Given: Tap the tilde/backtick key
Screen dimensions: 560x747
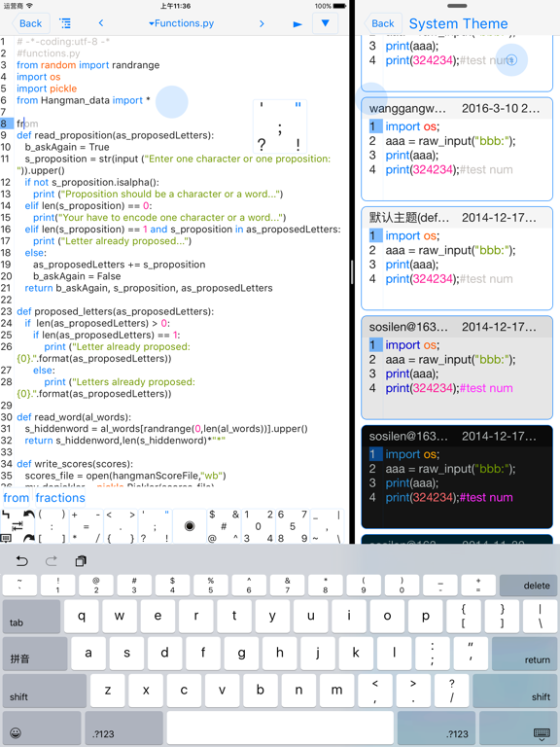Looking at the screenshot, I should 19,585.
